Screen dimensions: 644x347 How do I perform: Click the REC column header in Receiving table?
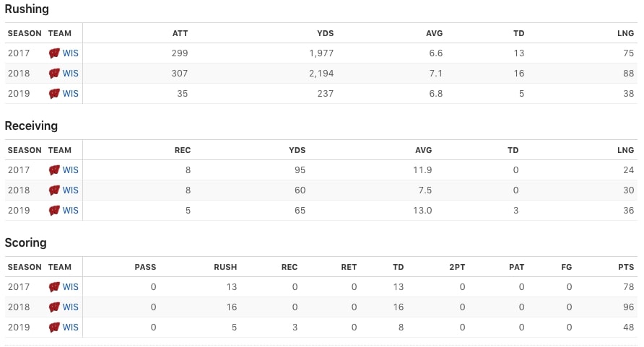point(183,150)
